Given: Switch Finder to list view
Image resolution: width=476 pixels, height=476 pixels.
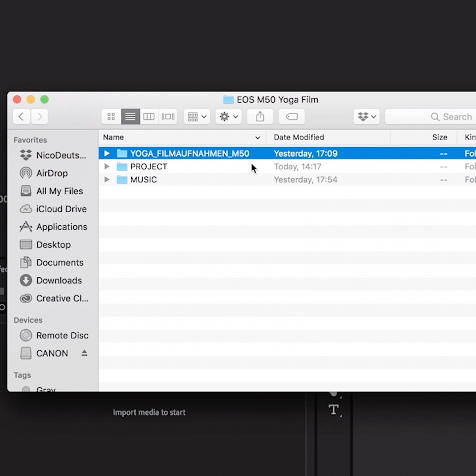Looking at the screenshot, I should (x=130, y=117).
